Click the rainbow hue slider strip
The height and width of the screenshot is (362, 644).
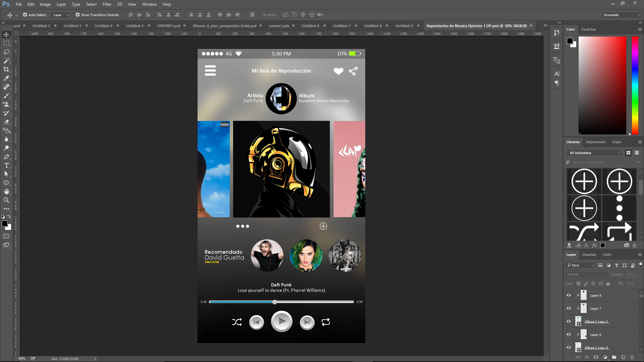pos(635,86)
